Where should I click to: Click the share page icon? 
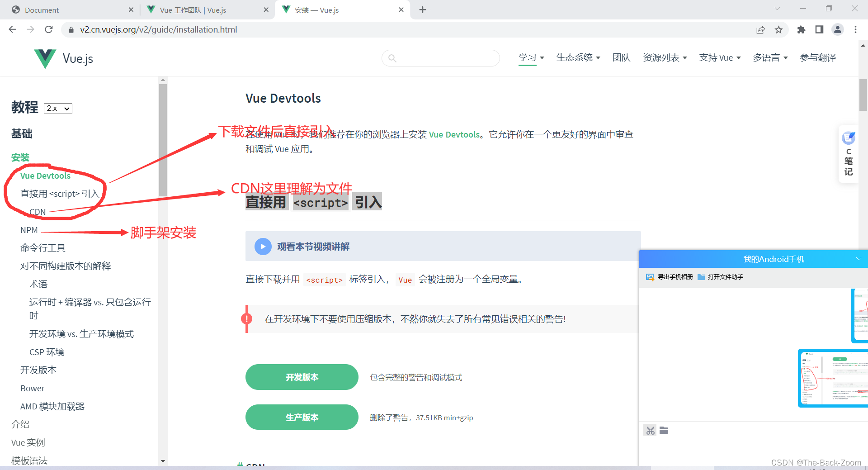pos(760,30)
